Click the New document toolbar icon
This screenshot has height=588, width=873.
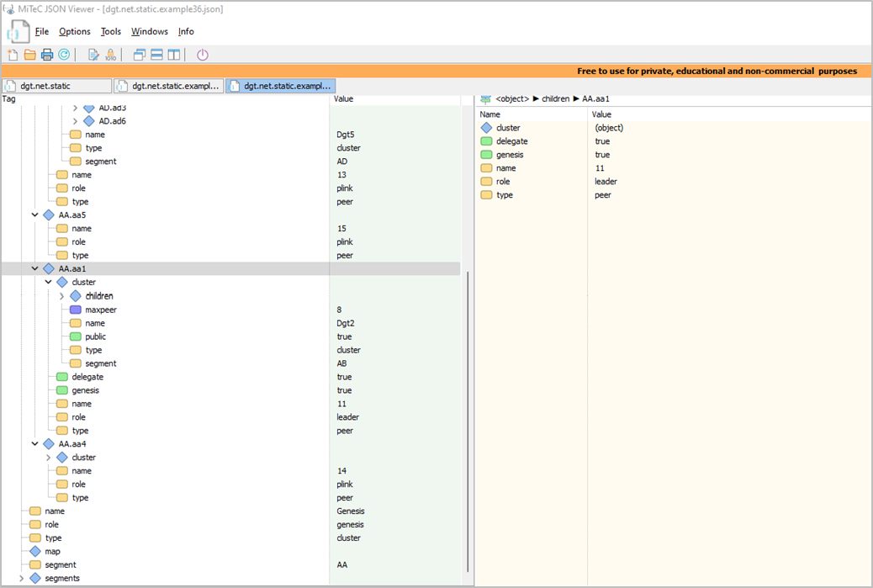click(x=13, y=55)
